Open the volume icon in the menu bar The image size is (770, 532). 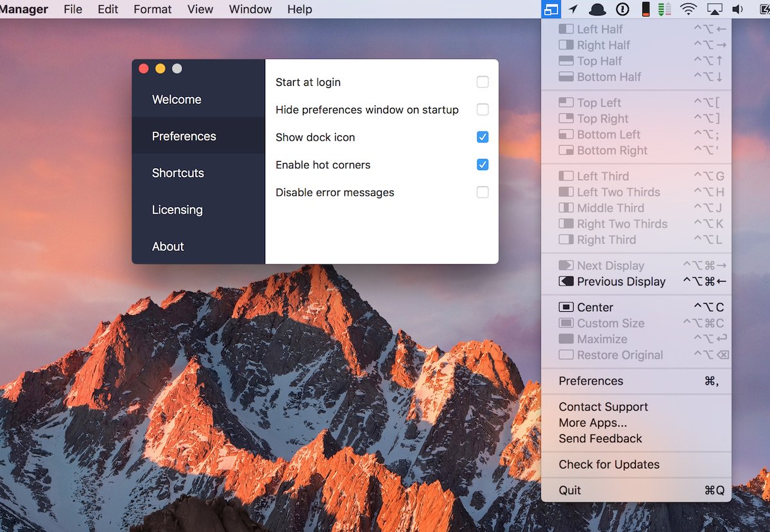pos(735,9)
